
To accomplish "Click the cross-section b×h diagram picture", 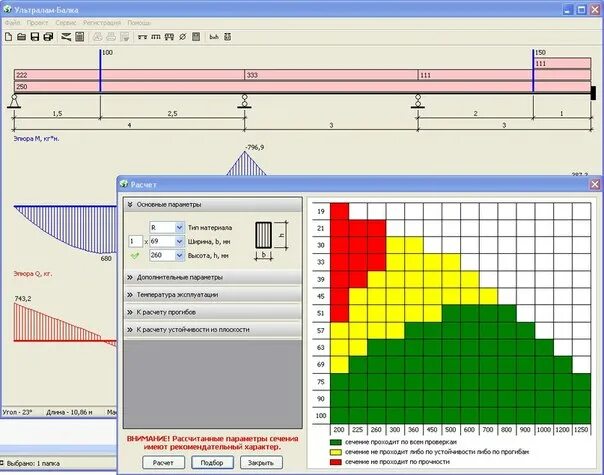I will [271, 241].
